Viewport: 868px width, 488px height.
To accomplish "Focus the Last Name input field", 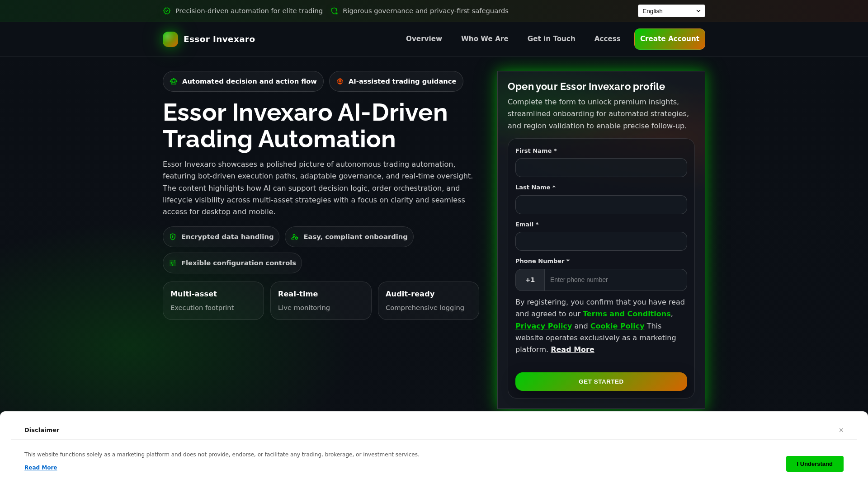I will 601,205.
